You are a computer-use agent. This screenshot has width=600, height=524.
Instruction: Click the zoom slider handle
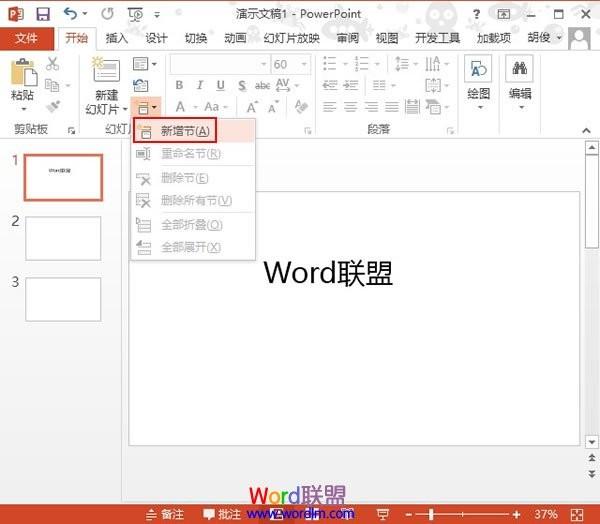click(431, 514)
